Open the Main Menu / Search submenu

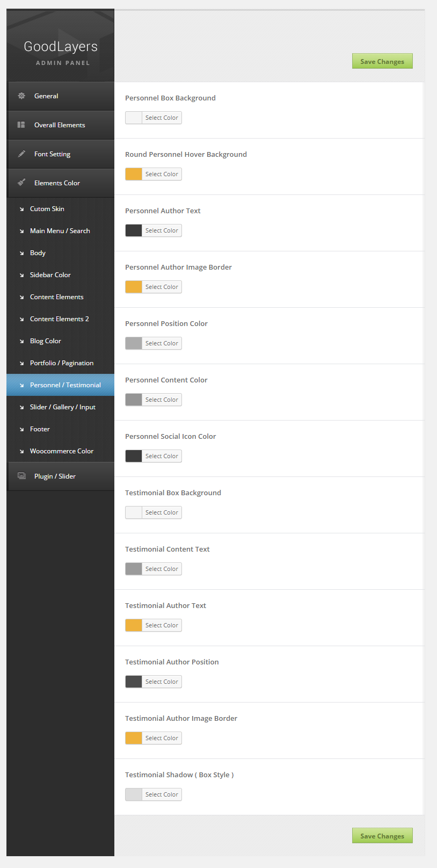coord(60,231)
